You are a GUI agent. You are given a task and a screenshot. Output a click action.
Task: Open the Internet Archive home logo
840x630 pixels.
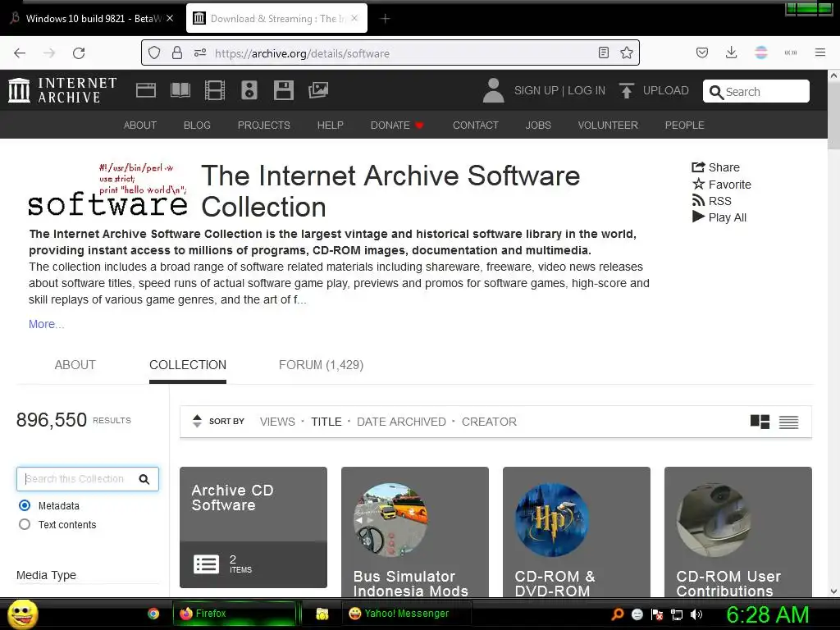(62, 90)
